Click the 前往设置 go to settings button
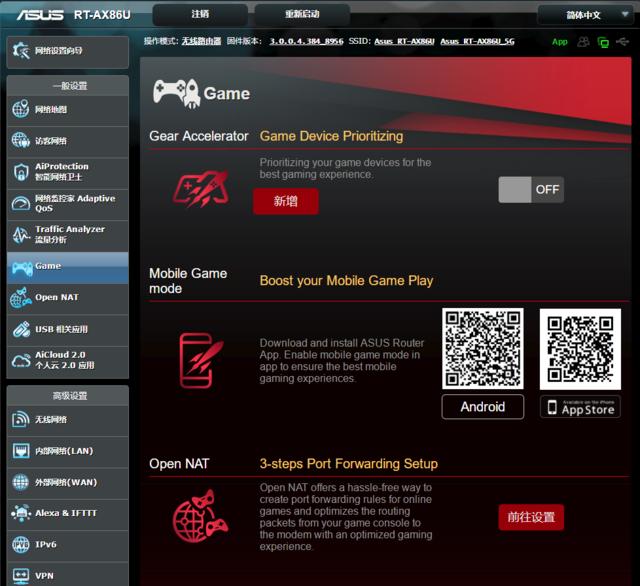The image size is (640, 586). click(531, 517)
